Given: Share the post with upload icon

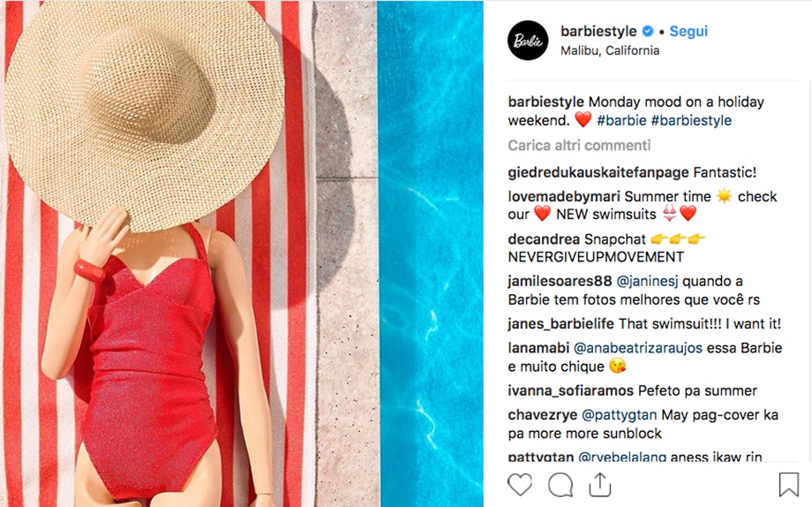Looking at the screenshot, I should click(x=599, y=485).
